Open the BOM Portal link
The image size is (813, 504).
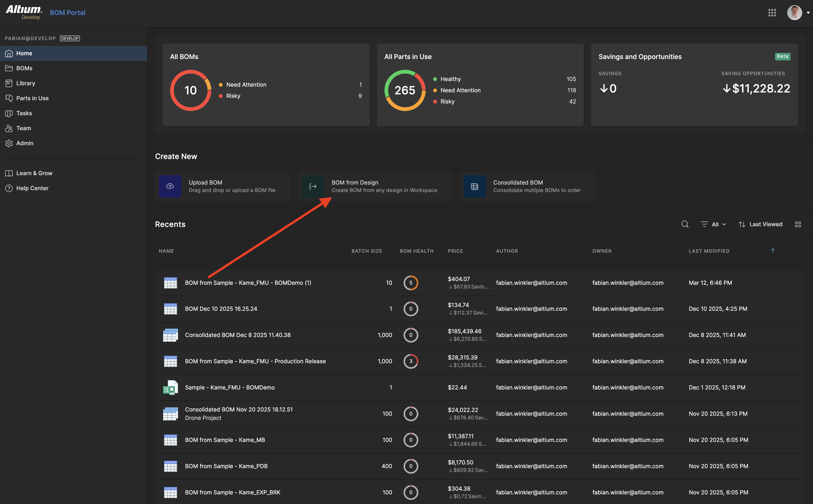pos(68,13)
